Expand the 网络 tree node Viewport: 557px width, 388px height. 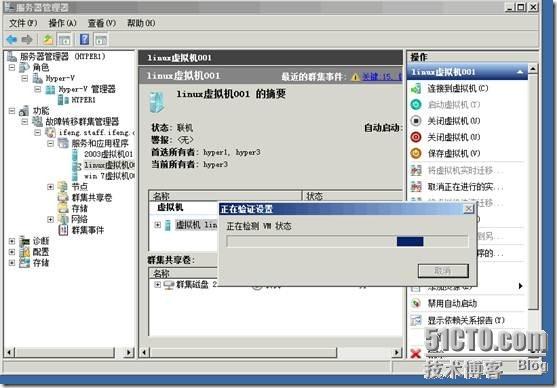[50, 219]
